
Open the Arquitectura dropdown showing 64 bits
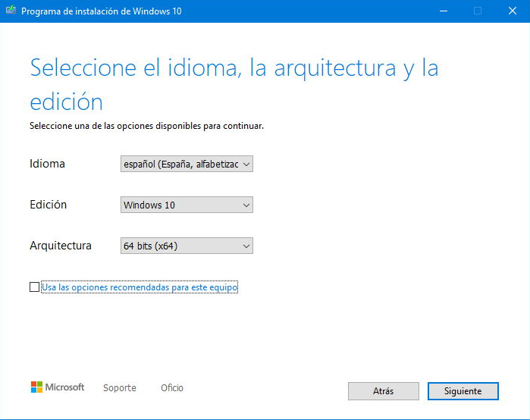187,246
